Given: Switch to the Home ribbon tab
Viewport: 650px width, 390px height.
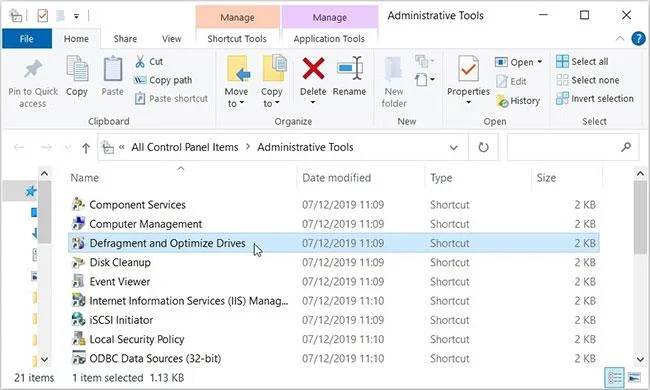Looking at the screenshot, I should 76,39.
